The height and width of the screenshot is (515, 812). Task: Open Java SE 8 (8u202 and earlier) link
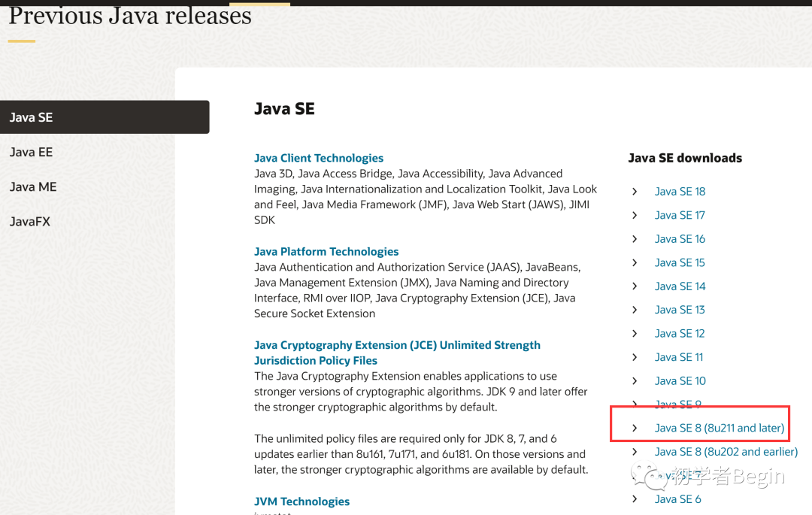(x=726, y=452)
